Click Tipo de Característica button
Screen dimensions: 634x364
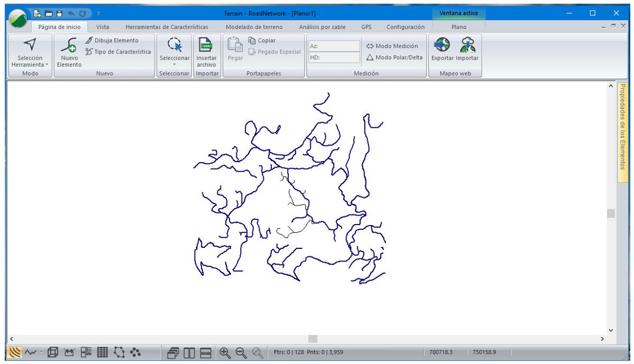[118, 52]
